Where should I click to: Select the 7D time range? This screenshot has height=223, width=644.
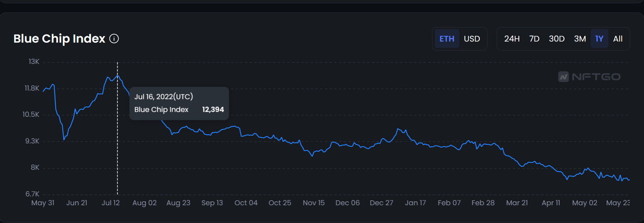[x=534, y=39]
